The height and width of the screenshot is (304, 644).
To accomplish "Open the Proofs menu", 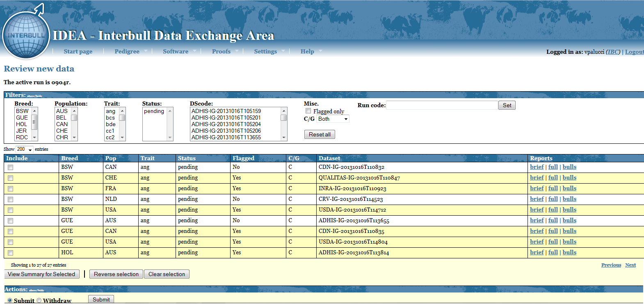I will [x=221, y=51].
